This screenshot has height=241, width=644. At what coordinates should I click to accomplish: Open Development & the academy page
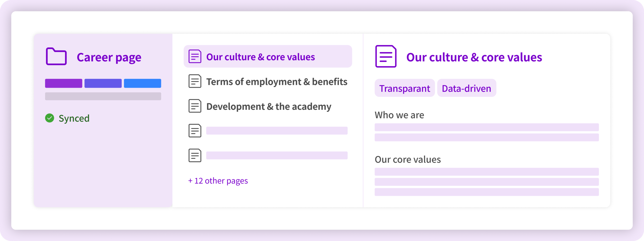pyautogui.click(x=269, y=107)
